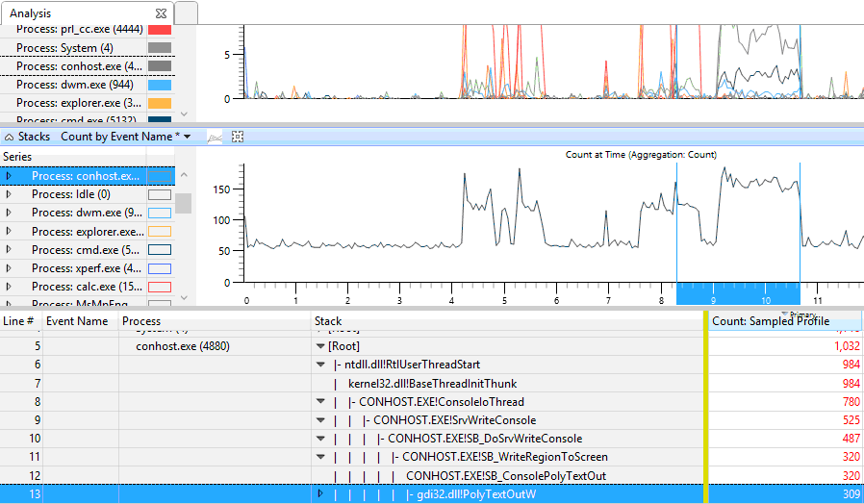Toggle cmd.exe color box in Stacks series
Screen dimensions: 864x504
pyautogui.click(x=160, y=249)
